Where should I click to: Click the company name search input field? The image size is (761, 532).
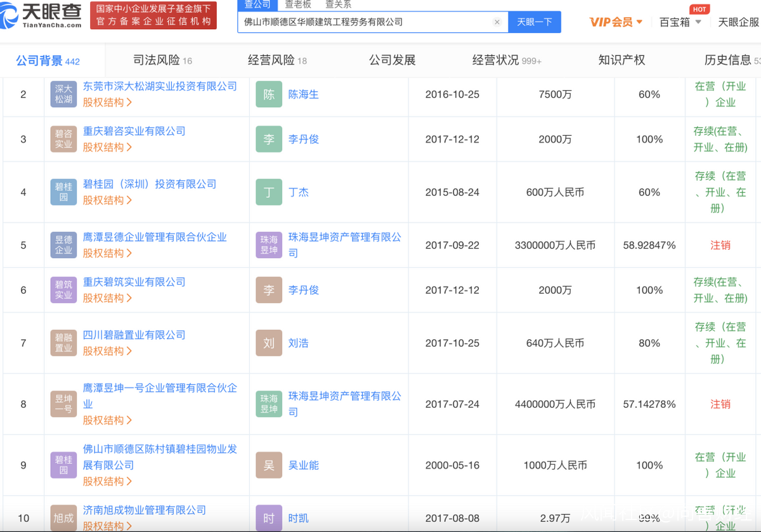(x=365, y=22)
